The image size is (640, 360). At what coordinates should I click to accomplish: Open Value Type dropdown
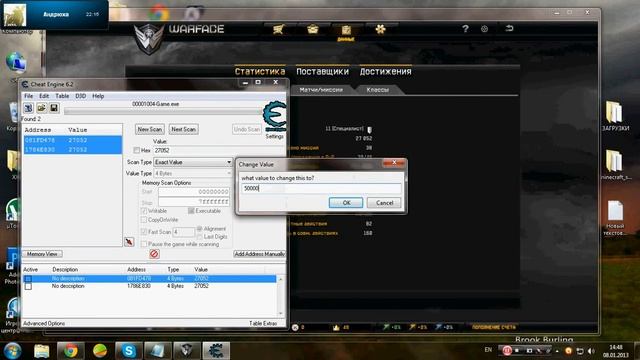[x=193, y=173]
